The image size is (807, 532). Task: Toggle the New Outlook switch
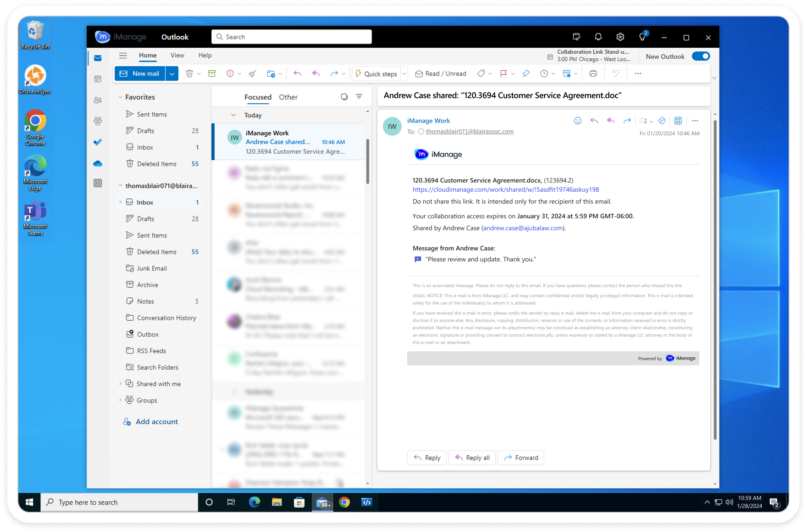pos(701,56)
